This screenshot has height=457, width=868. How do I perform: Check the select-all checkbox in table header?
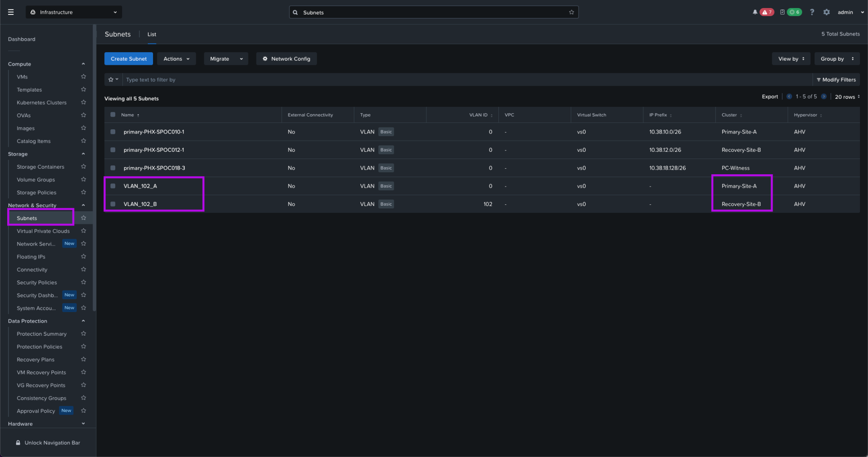[113, 114]
